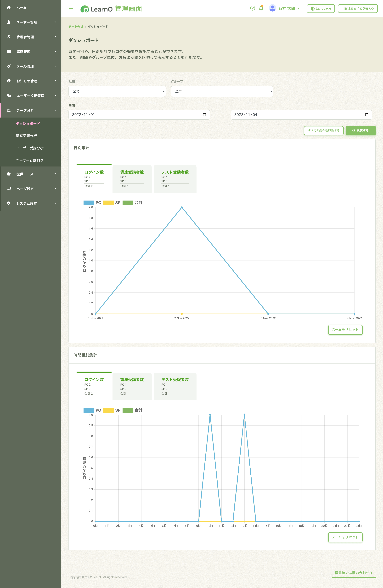Switch to 講座受講者数 tab in daily summary

point(132,179)
